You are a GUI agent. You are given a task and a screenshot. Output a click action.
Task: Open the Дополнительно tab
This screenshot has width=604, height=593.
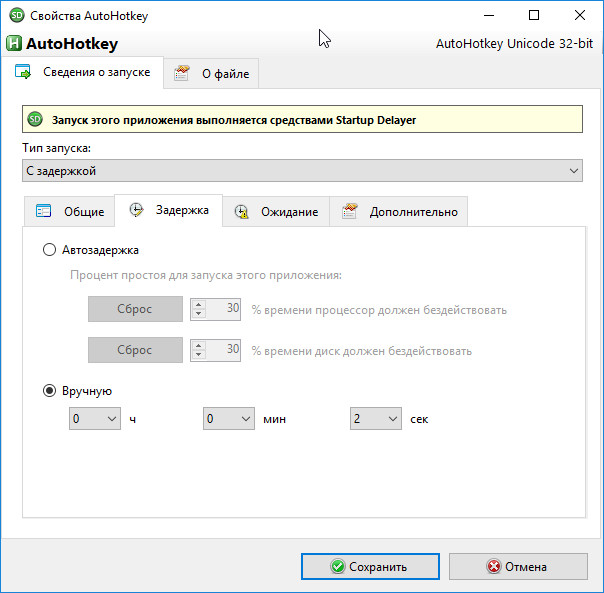[399, 212]
